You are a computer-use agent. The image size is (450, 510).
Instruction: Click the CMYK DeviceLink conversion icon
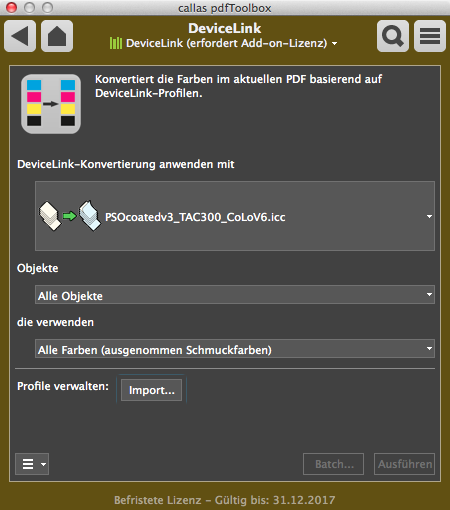click(51, 104)
